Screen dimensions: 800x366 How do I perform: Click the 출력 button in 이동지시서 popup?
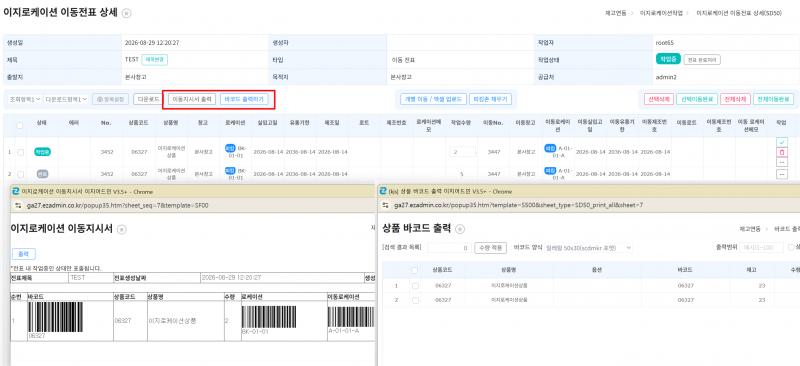23,254
